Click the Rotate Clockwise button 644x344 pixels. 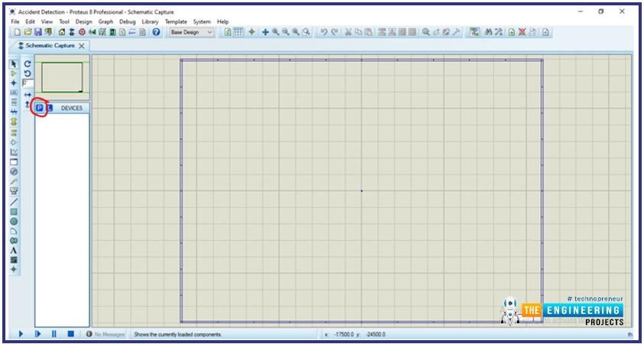[28, 64]
